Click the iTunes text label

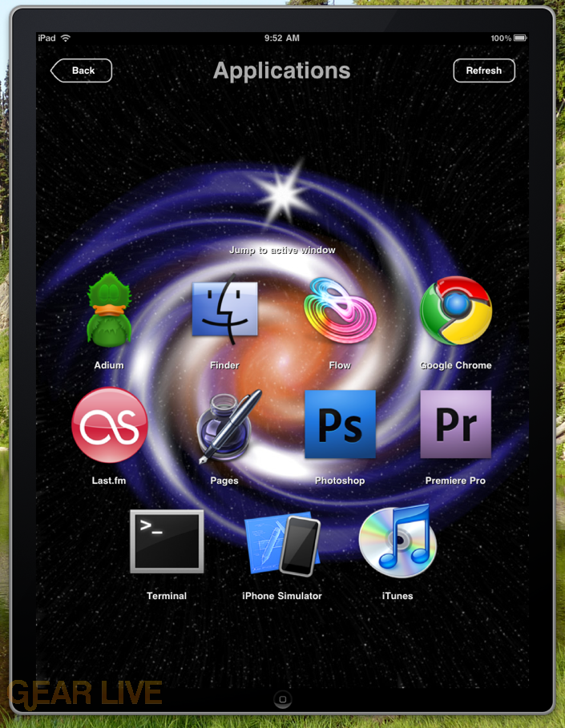pyautogui.click(x=398, y=596)
